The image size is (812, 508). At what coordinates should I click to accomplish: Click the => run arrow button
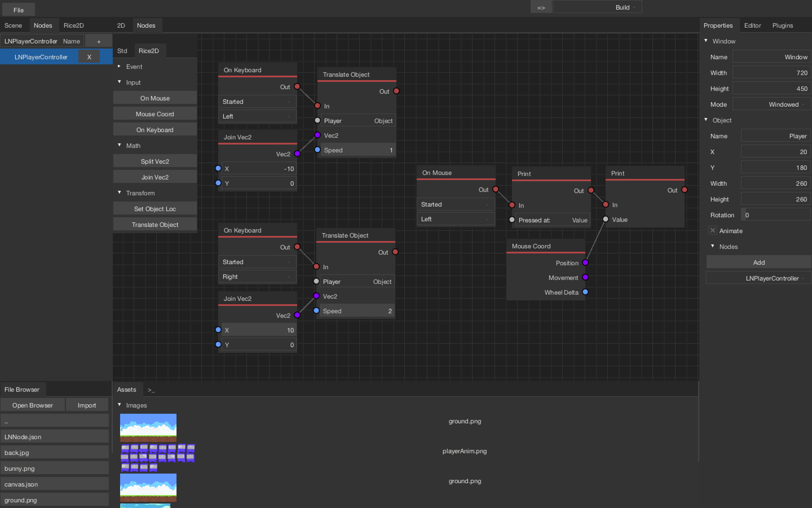click(x=541, y=7)
